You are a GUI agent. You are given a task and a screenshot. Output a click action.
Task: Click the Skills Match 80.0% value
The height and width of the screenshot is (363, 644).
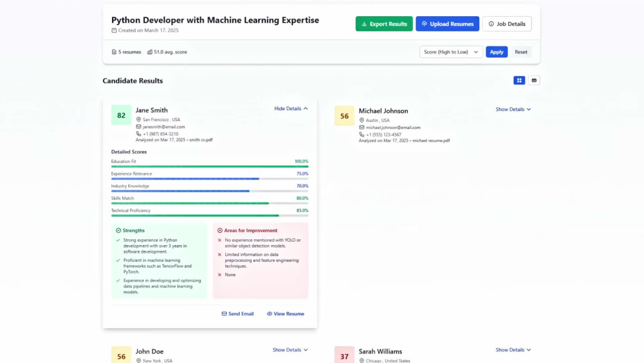point(302,198)
